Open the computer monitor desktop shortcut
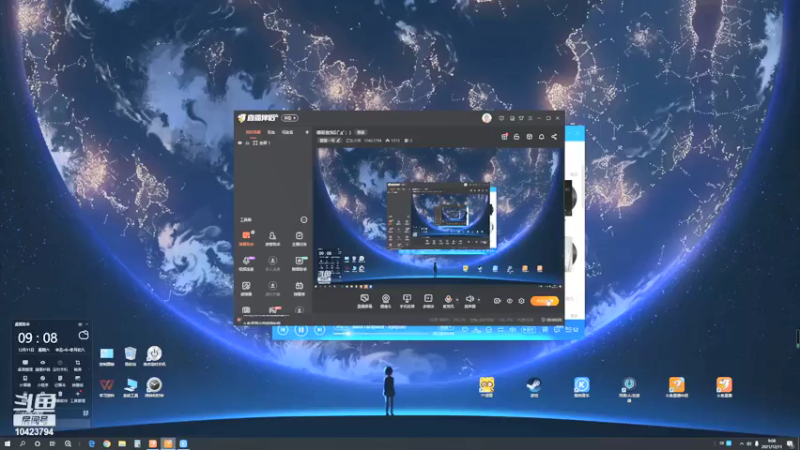This screenshot has height=450, width=800. coord(131,387)
